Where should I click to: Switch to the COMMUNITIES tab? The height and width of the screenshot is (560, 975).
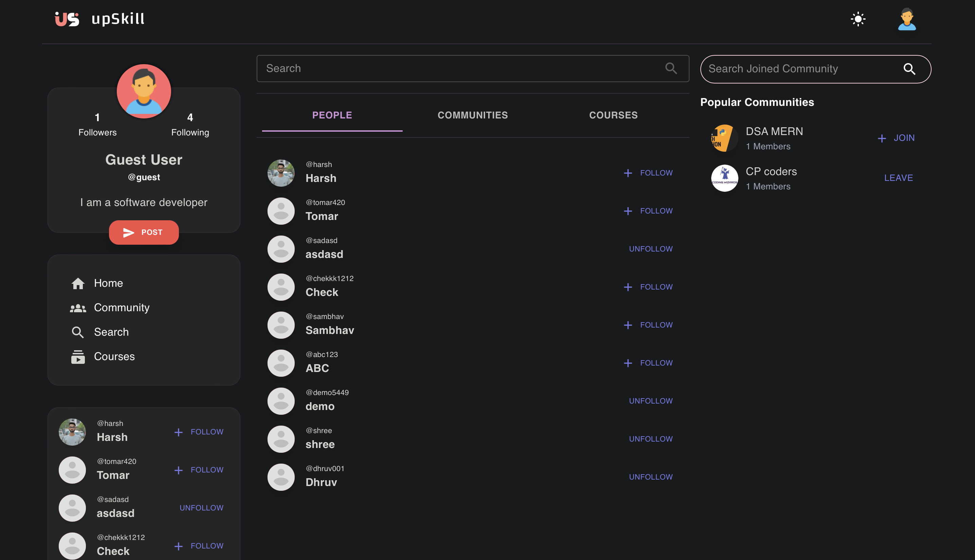(472, 115)
